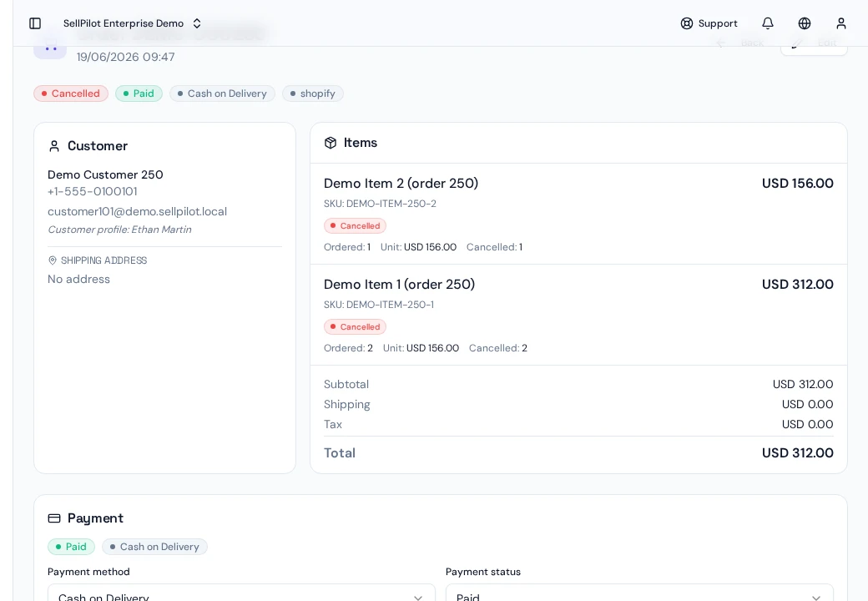Open the Payment status dropdown
The height and width of the screenshot is (601, 868).
(639, 592)
